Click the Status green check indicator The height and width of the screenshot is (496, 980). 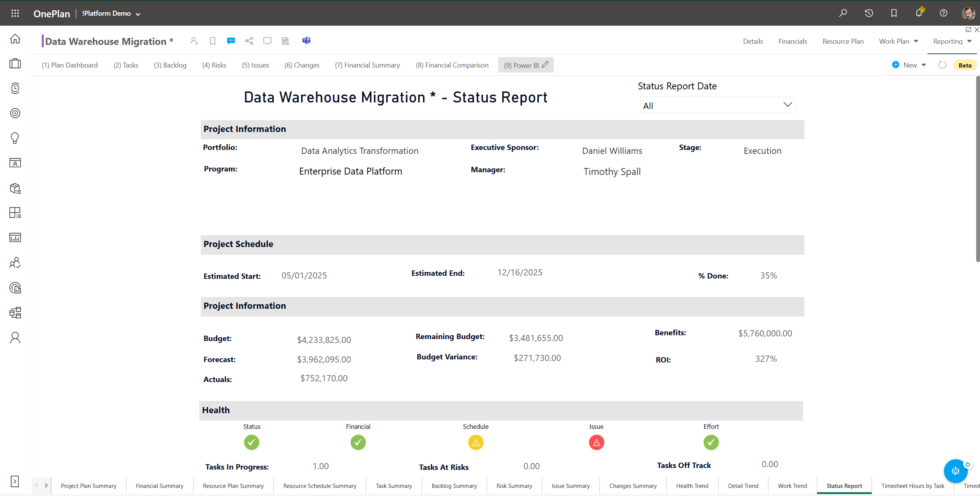click(251, 442)
